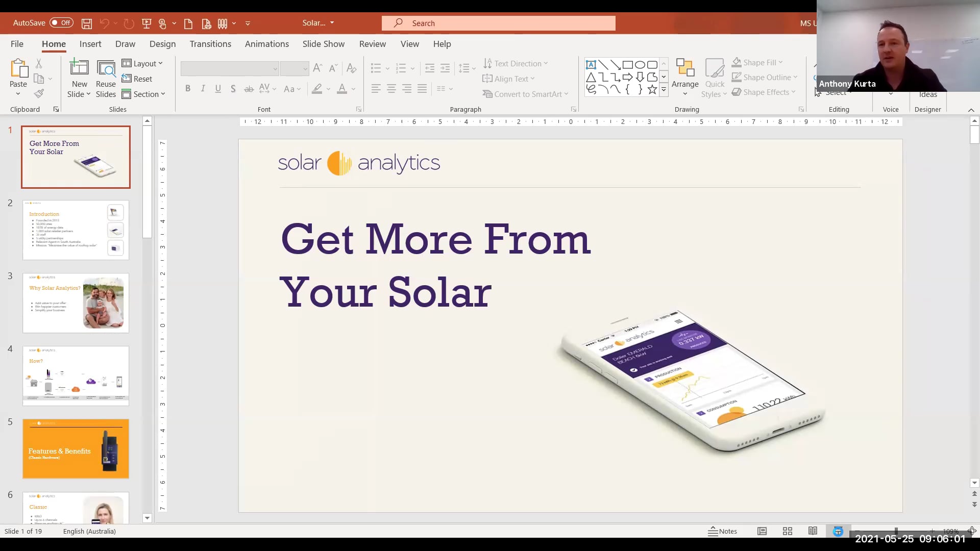Switch to the Insert tab
This screenshot has width=980, height=551.
(90, 44)
